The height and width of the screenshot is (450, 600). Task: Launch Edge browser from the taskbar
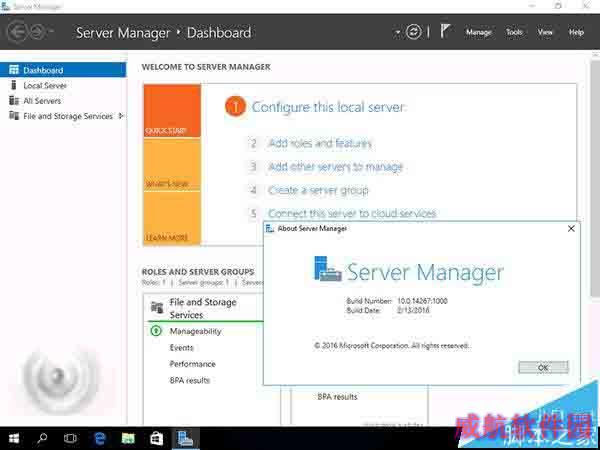tap(100, 438)
